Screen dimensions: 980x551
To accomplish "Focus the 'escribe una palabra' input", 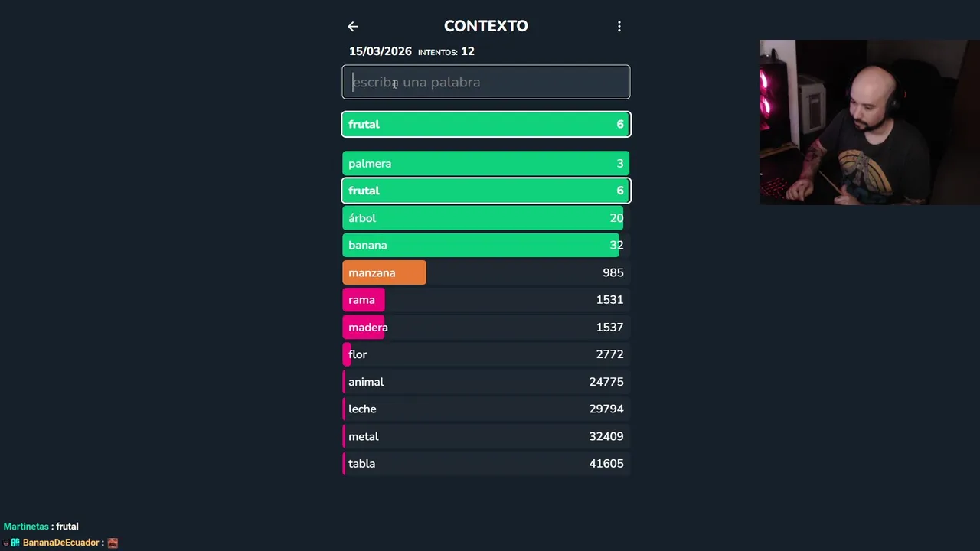I will click(485, 82).
